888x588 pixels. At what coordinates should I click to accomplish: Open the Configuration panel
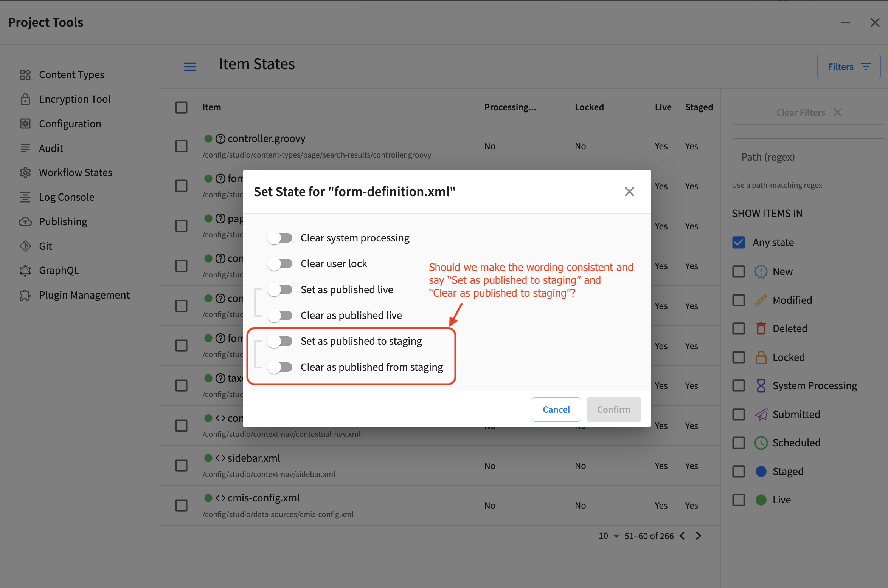click(70, 124)
